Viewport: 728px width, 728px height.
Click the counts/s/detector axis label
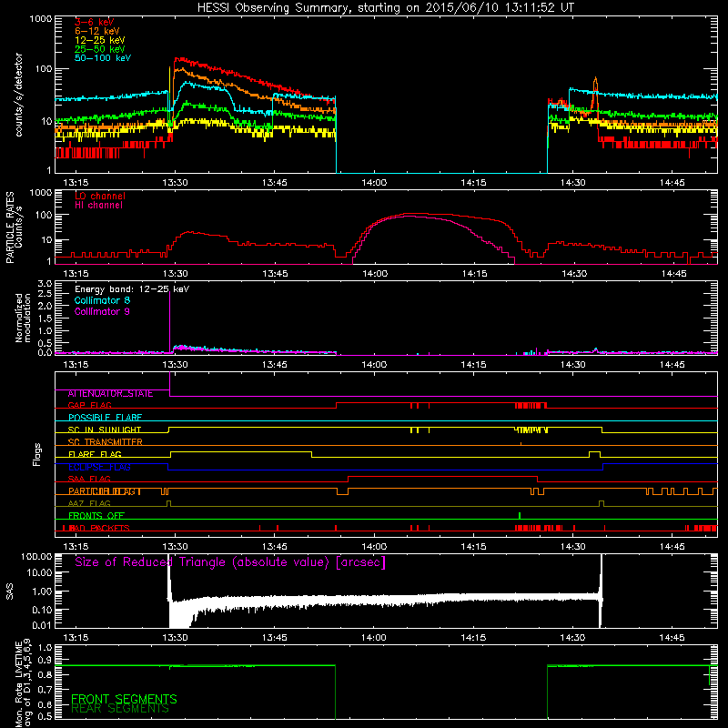point(19,95)
